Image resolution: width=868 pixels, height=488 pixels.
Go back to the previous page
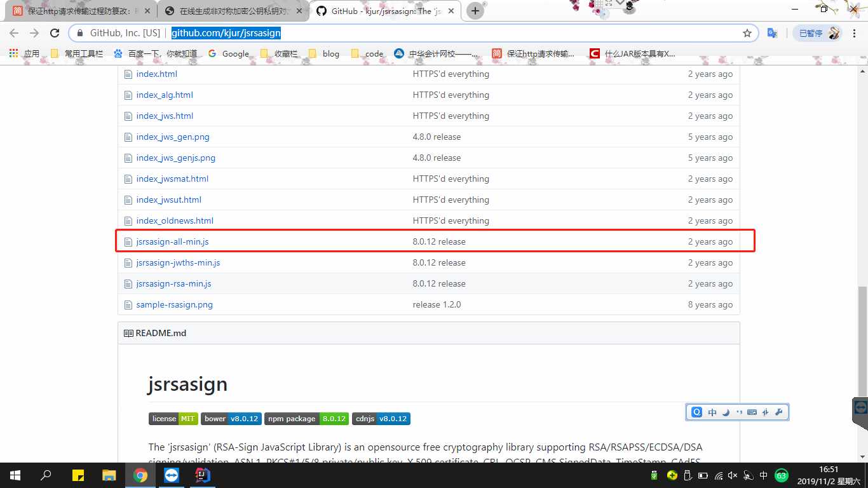(14, 33)
